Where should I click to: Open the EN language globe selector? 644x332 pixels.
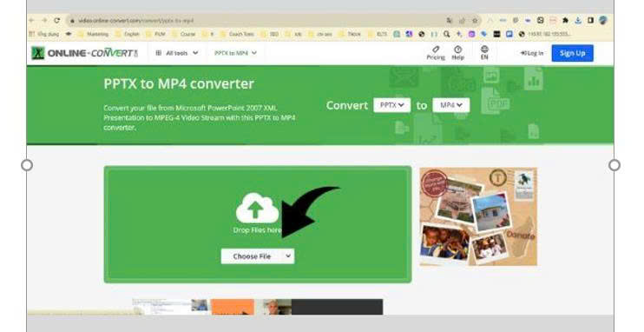[484, 53]
